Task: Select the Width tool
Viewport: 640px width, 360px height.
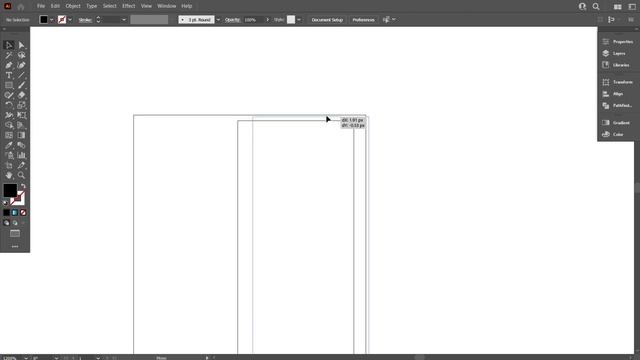Action: pos(9,115)
